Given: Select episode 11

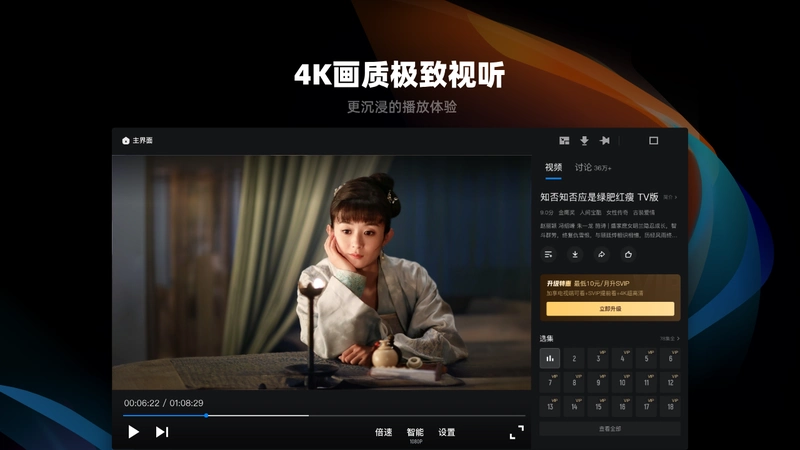Looking at the screenshot, I should pyautogui.click(x=646, y=382).
